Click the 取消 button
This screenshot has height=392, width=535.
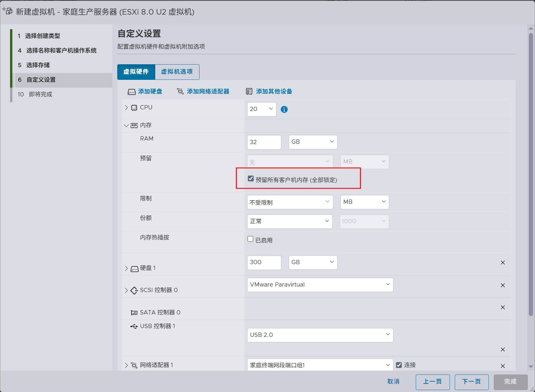pos(393,382)
